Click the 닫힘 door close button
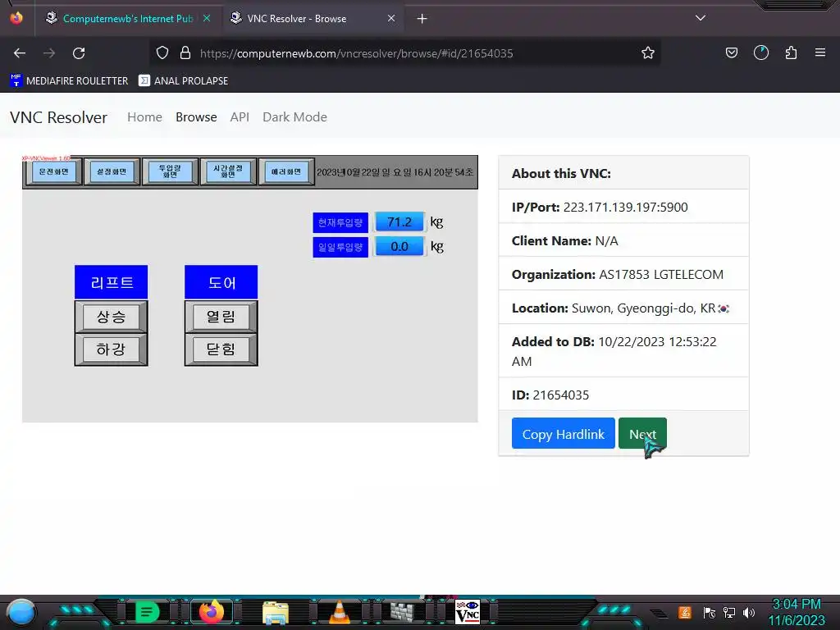 [221, 349]
